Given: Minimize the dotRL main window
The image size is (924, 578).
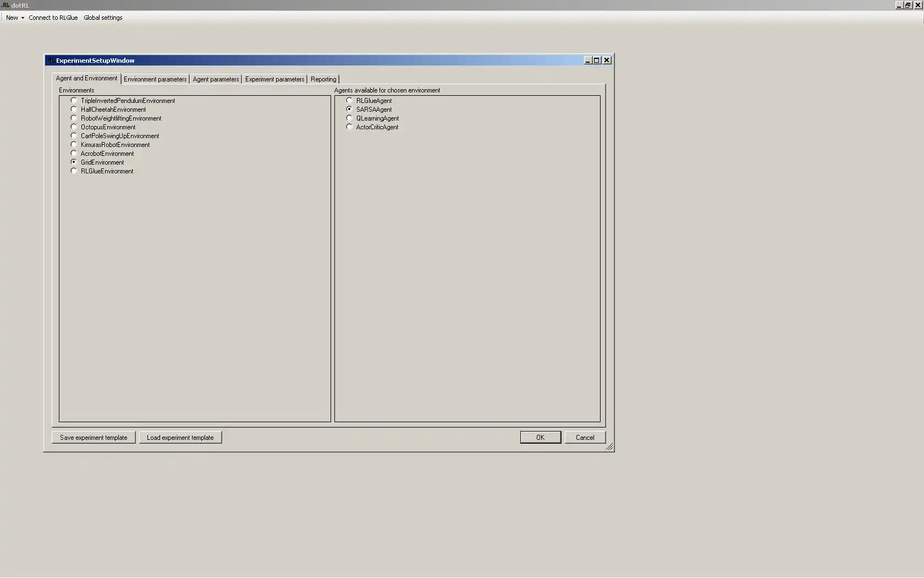Looking at the screenshot, I should 899,5.
